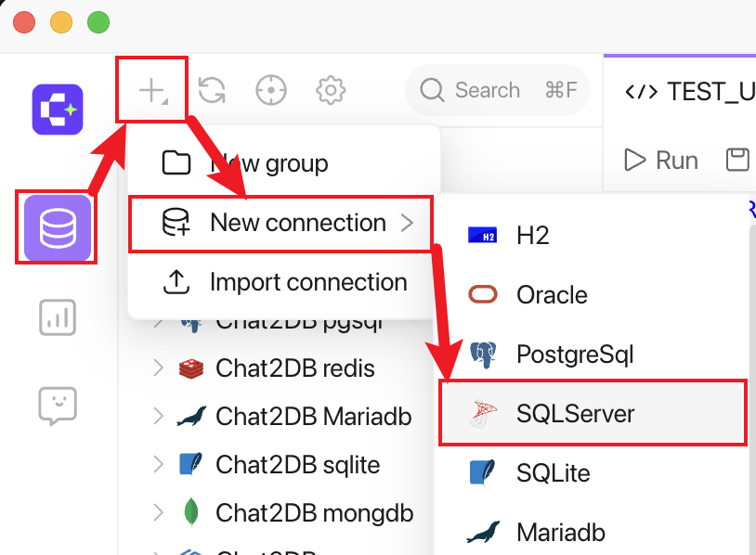This screenshot has height=555, width=756.
Task: Open the AI chat panel in the sidebar
Action: [x=57, y=406]
